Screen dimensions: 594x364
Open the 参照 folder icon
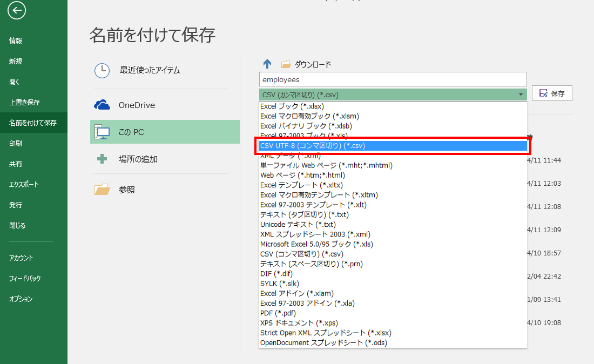tap(102, 190)
